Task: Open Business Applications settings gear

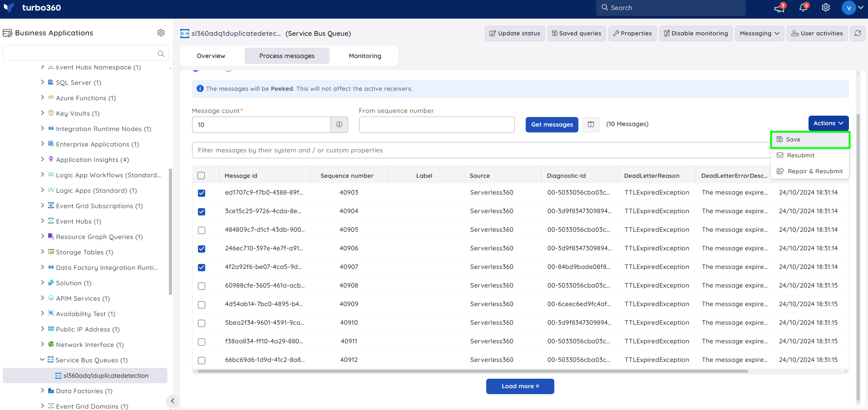Action: point(161,33)
